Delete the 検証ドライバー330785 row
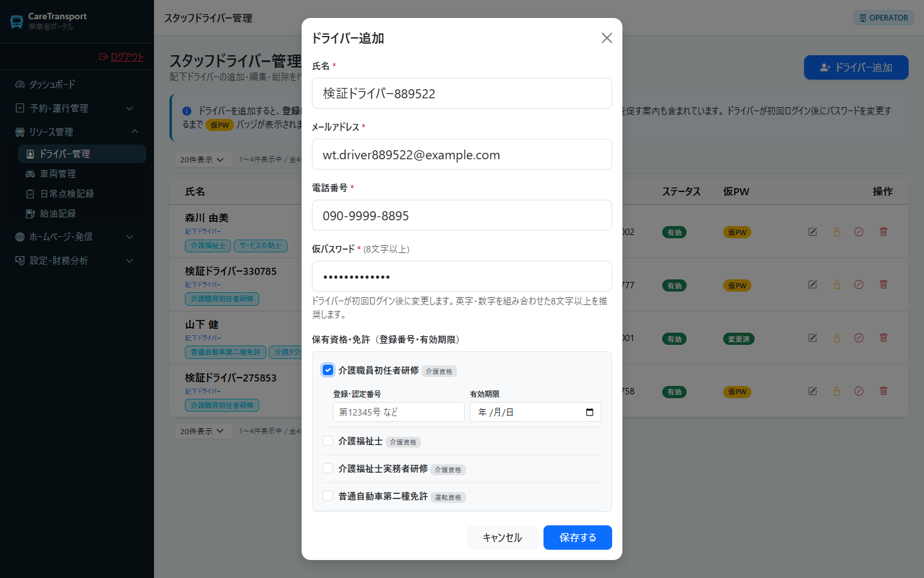This screenshot has width=924, height=578. coord(884,285)
